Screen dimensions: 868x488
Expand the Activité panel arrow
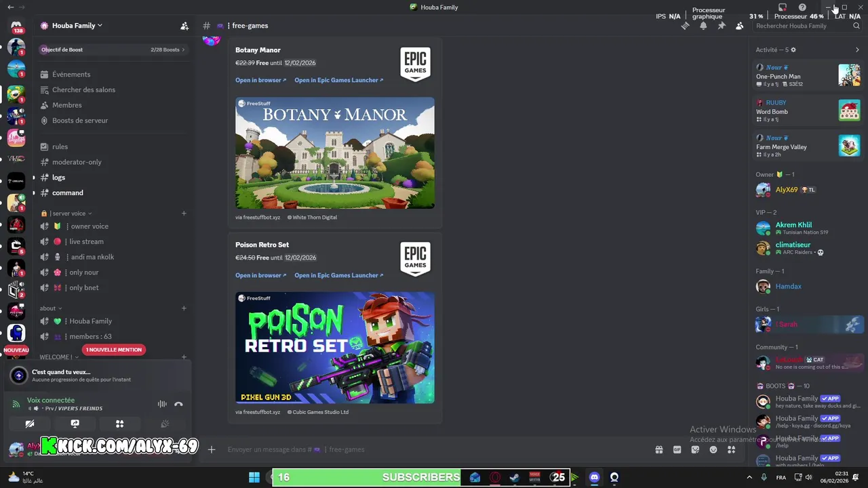point(857,49)
